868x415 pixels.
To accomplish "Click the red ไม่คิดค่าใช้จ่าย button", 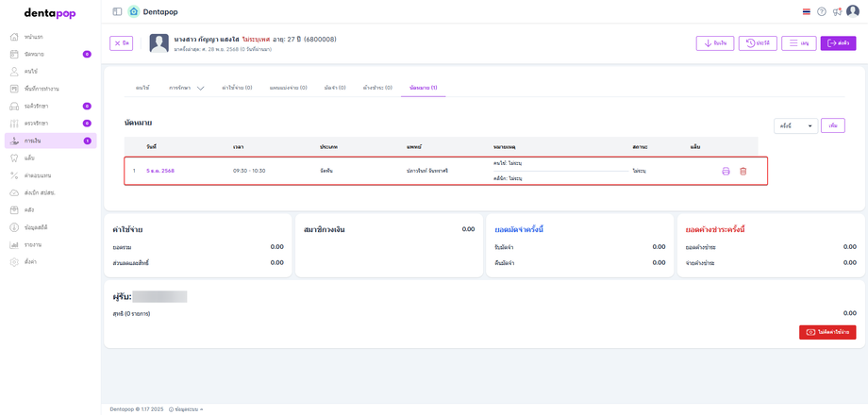I will 827,332.
